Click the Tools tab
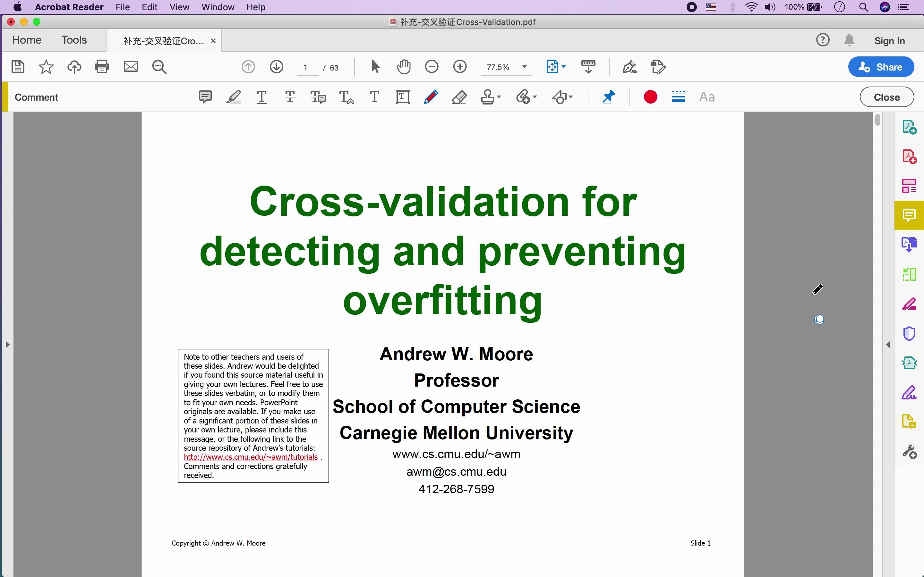The width and height of the screenshot is (924, 577). coord(74,40)
